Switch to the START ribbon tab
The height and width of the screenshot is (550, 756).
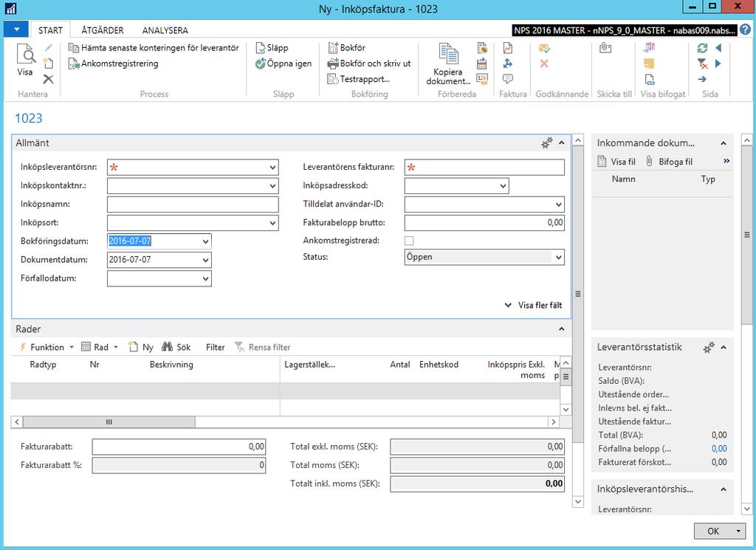click(x=50, y=30)
